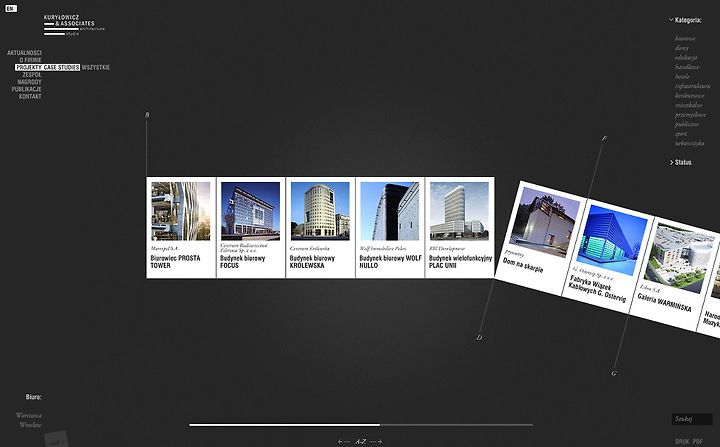This screenshot has height=447, width=720.
Task: Filter projects by handlowe category
Action: coord(687,67)
